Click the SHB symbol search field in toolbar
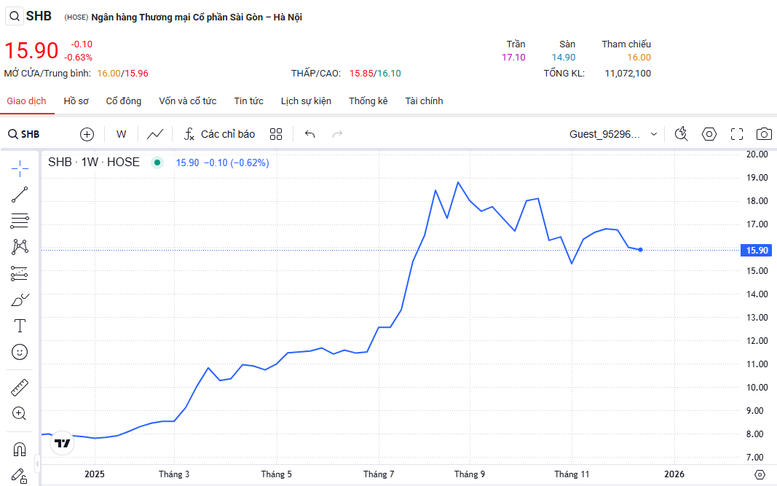777x486 pixels. pos(30,134)
